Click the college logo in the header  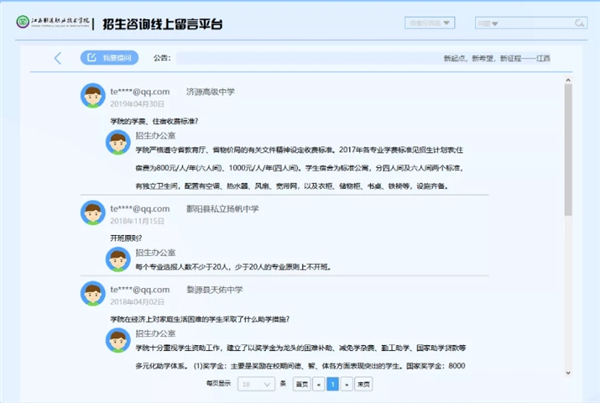(53, 22)
